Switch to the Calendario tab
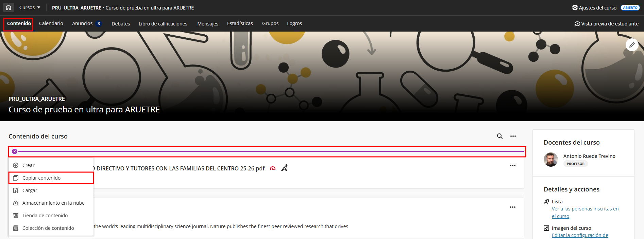 point(51,23)
